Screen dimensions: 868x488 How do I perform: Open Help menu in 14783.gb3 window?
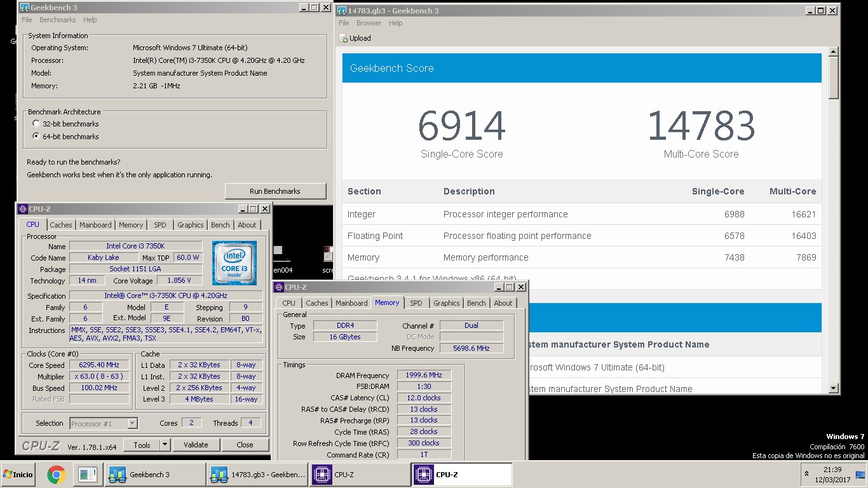[x=396, y=23]
